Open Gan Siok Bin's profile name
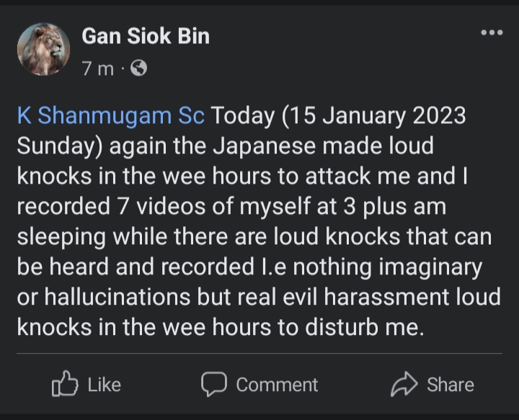The height and width of the screenshot is (420, 519). pyautogui.click(x=146, y=35)
